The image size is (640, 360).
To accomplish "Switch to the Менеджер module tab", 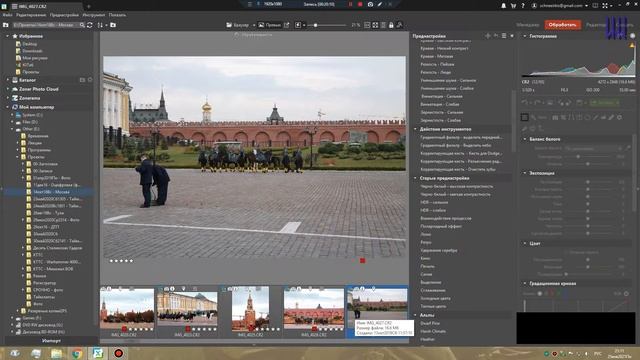I will [x=527, y=25].
